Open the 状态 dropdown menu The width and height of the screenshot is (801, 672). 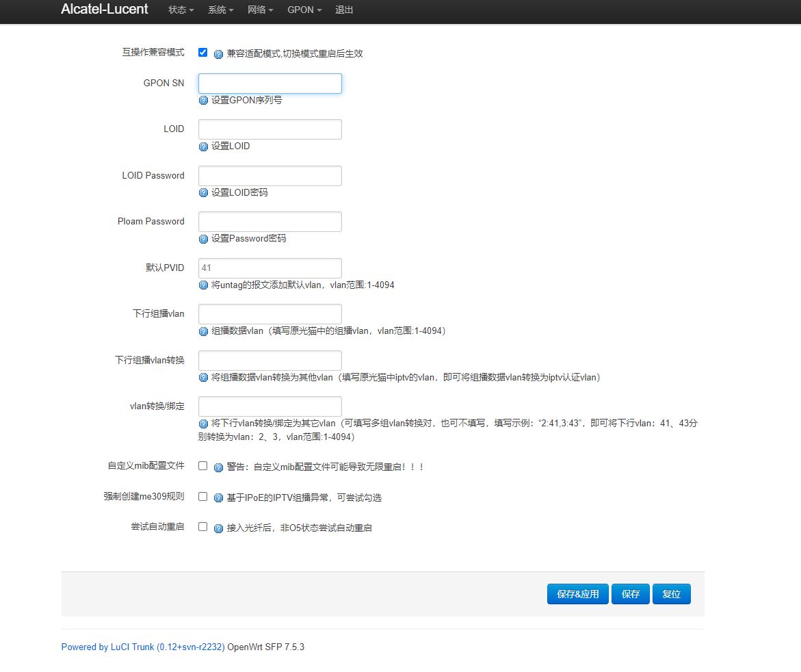pyautogui.click(x=181, y=10)
